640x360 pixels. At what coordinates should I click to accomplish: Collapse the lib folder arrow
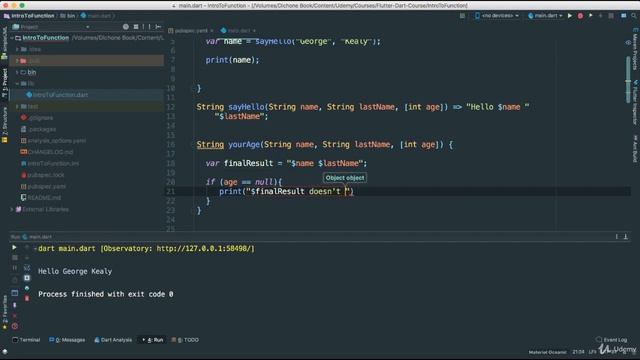pos(17,83)
